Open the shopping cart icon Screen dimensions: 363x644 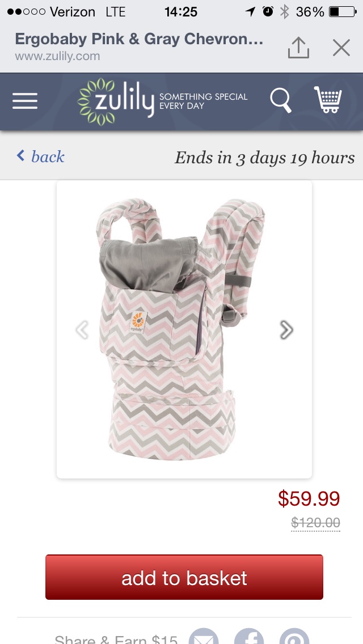click(328, 100)
